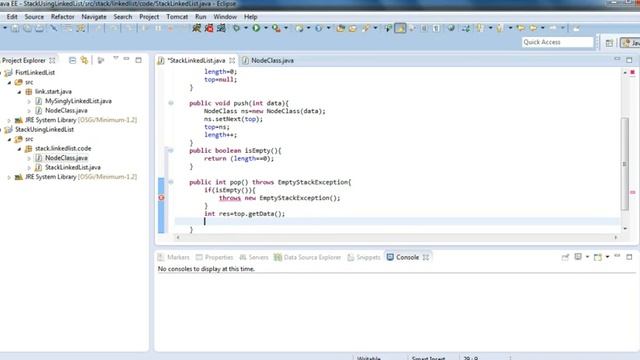Click the Forward navigation arrow icon
The width and height of the screenshot is (640, 360).
click(553, 28)
